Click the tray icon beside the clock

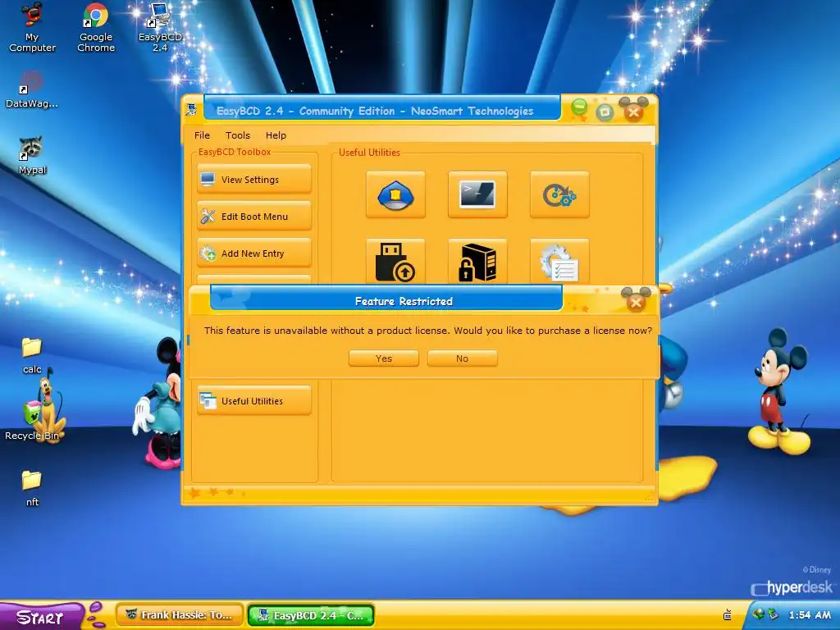pos(773,614)
